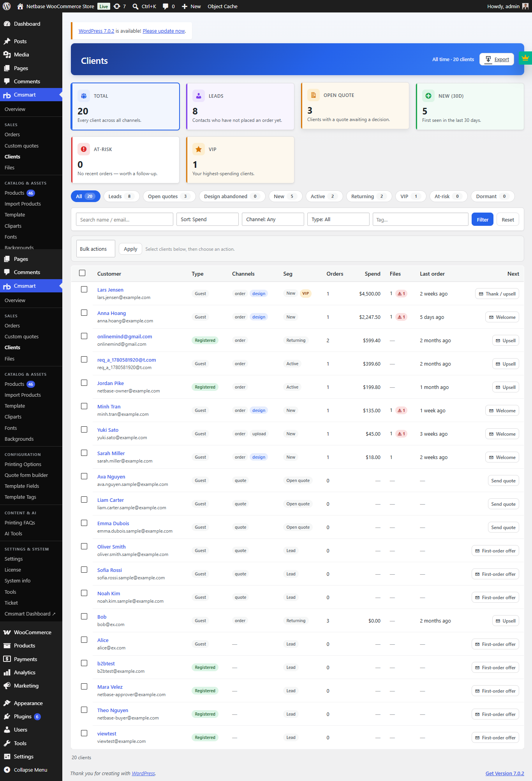
Task: Open the Sarah Miller customer link
Action: tap(111, 453)
